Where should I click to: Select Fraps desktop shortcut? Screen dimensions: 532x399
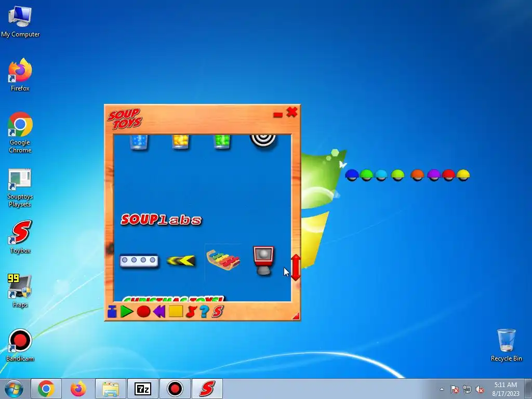pyautogui.click(x=20, y=291)
